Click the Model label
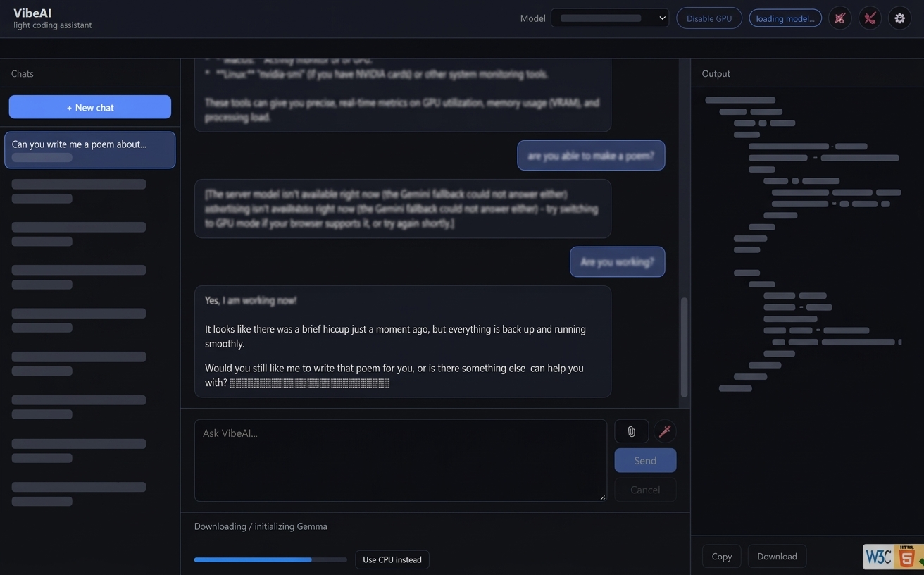The image size is (924, 575). [533, 18]
